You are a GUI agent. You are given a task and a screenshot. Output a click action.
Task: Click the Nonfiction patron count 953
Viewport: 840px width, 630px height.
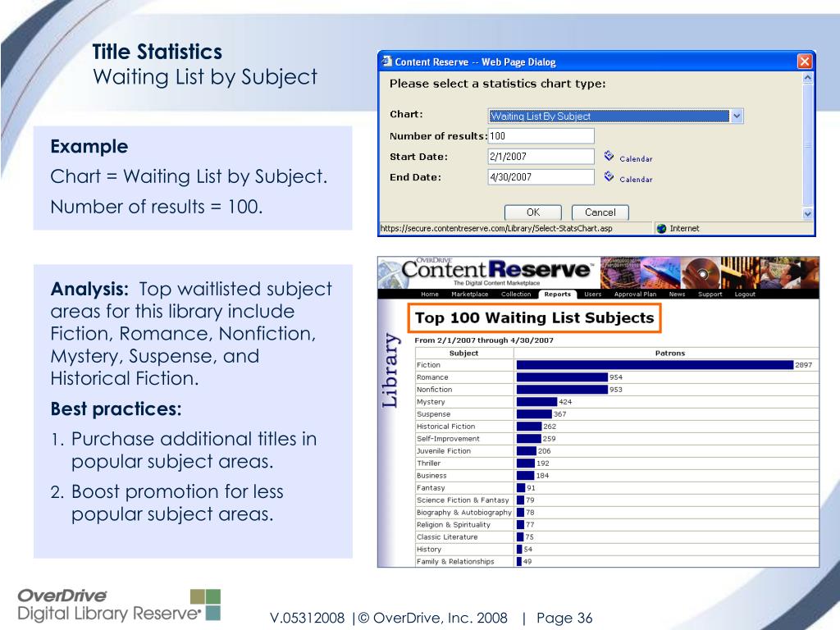616,390
